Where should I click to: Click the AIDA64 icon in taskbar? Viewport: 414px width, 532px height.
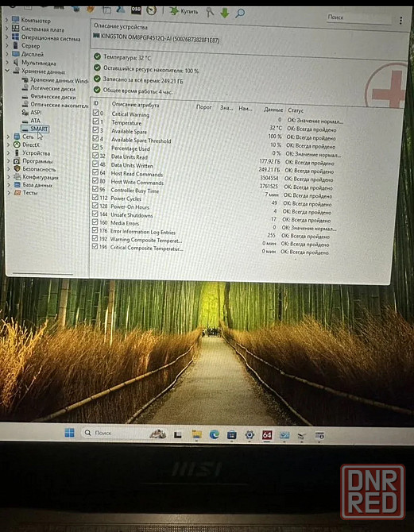click(x=267, y=435)
